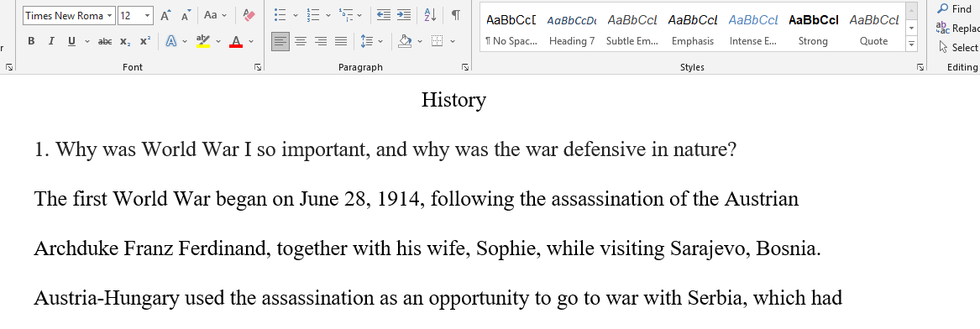Increase the font size with Grow Font

(x=165, y=16)
